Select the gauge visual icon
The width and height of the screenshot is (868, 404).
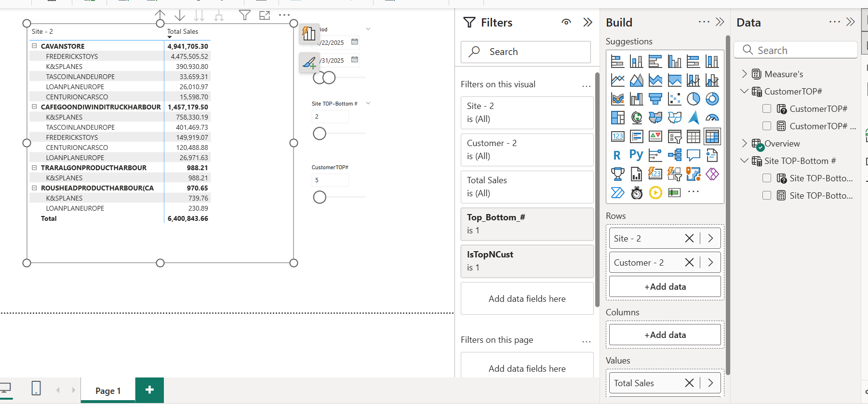712,118
